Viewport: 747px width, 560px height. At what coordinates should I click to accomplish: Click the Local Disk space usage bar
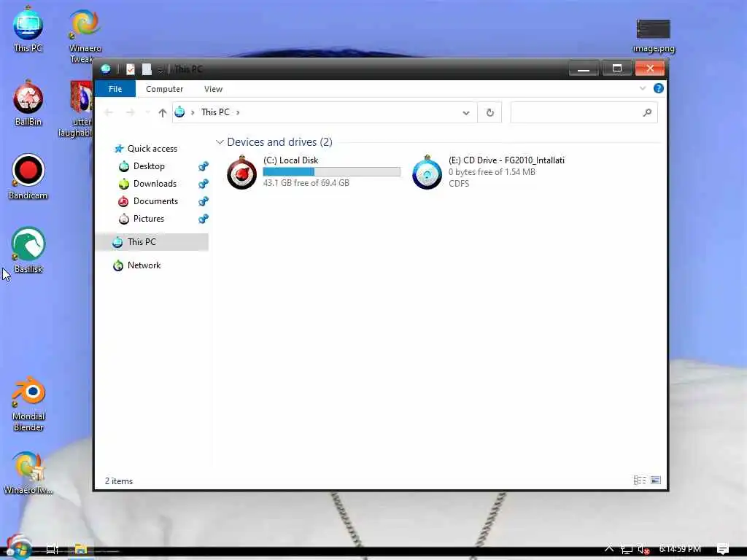click(332, 172)
